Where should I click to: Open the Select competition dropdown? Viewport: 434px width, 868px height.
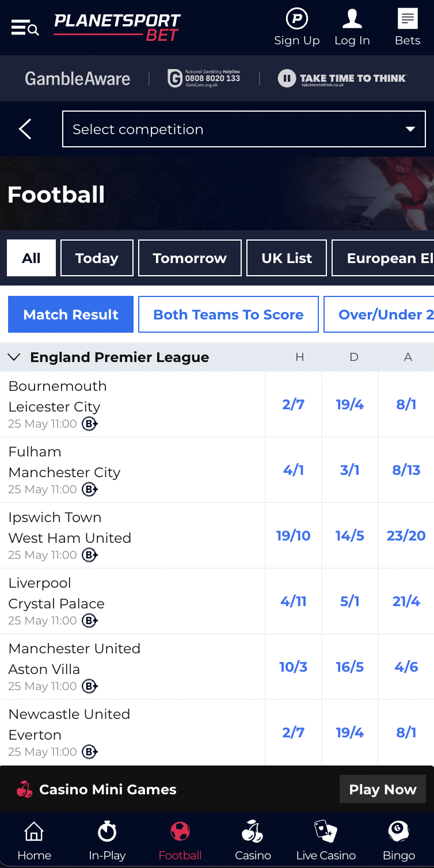(x=243, y=129)
